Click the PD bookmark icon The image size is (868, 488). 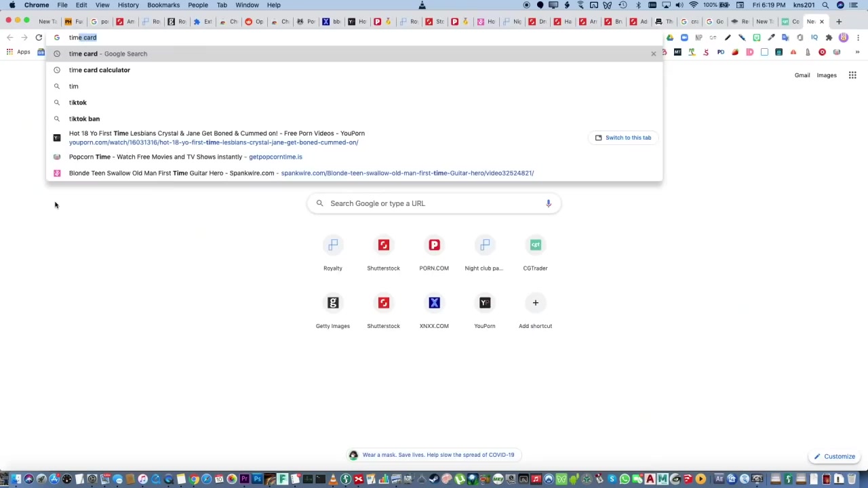pyautogui.click(x=721, y=52)
